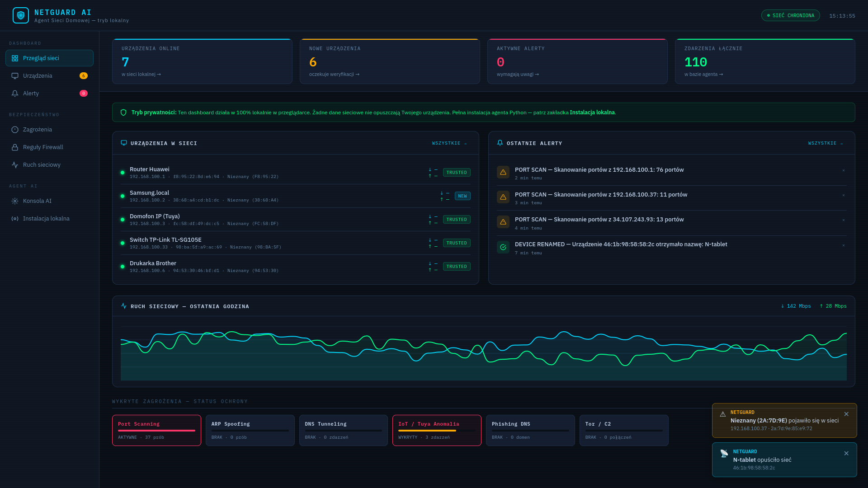The height and width of the screenshot is (488, 868).
Task: Dismiss the DEVICE RENAMED alert row
Action: [x=843, y=245]
